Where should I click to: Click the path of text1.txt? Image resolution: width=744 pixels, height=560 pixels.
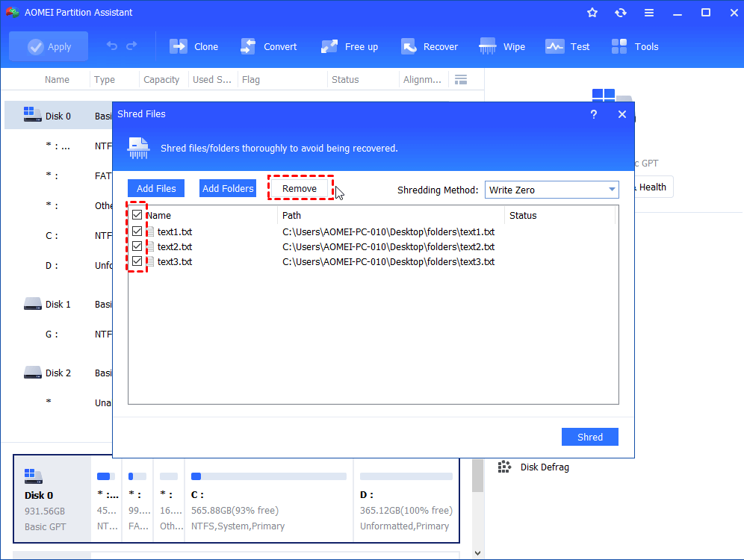tap(388, 232)
